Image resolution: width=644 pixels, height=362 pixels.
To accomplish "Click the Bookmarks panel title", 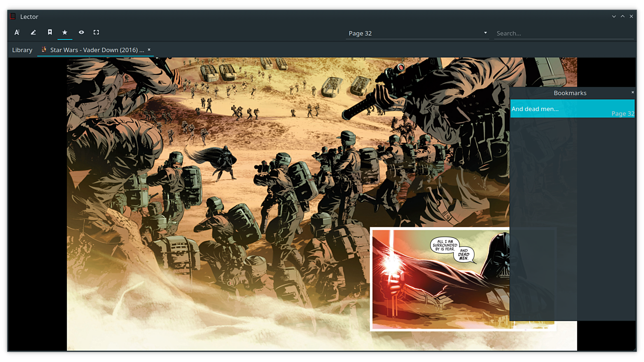I will (570, 93).
